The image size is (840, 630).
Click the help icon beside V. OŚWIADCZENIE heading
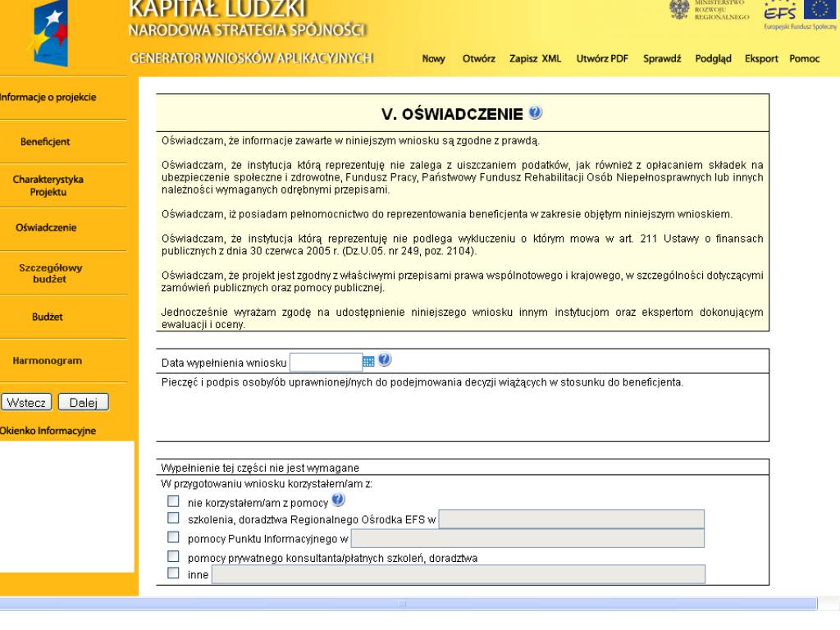[535, 112]
